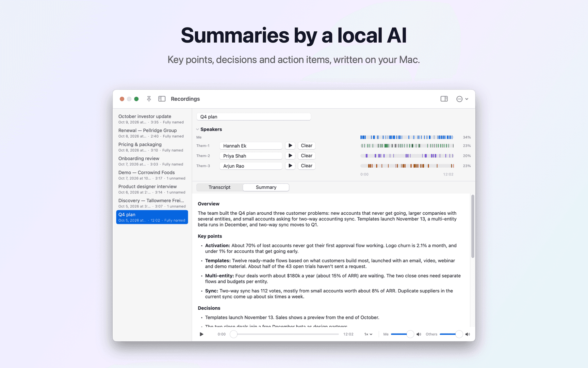The height and width of the screenshot is (368, 588).
Task: Start playback of the recording
Action: coord(201,334)
